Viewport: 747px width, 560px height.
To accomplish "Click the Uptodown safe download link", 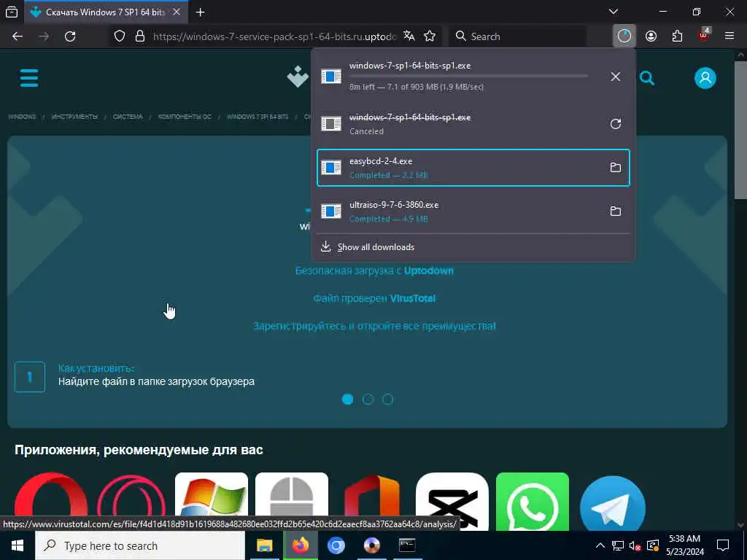I will pos(374,271).
